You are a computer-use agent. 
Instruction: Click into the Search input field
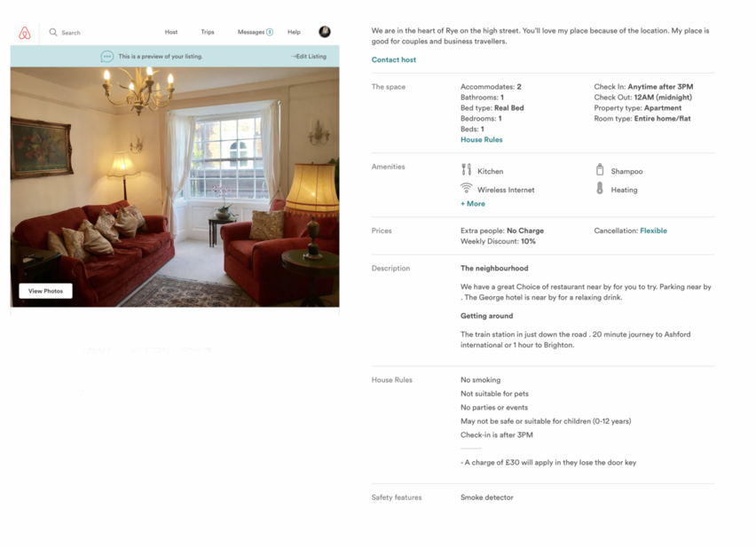(x=97, y=33)
